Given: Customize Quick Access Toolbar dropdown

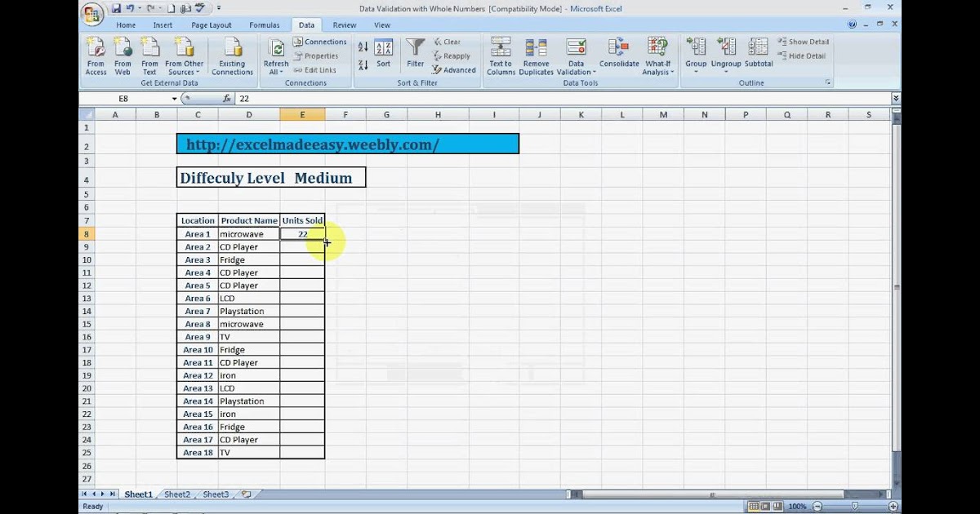Looking at the screenshot, I should 220,8.
